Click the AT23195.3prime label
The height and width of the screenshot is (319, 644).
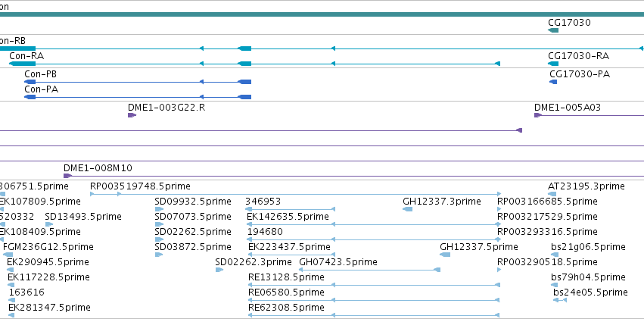click(x=586, y=186)
